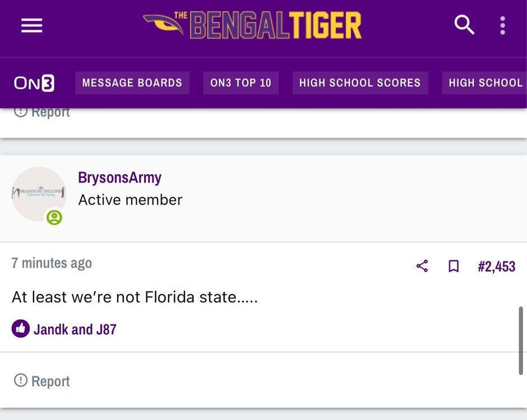Open the partially visible High School tab

pos(485,83)
